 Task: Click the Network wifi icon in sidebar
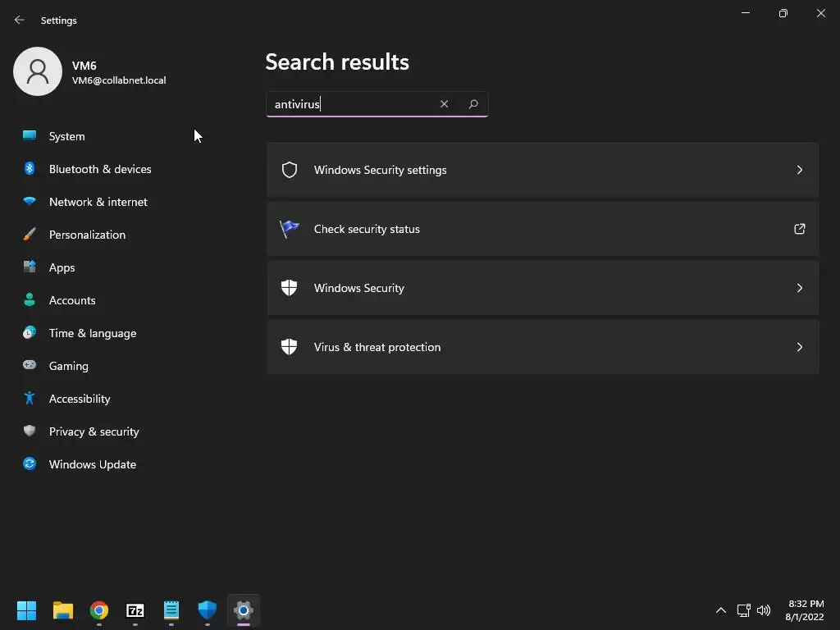click(30, 202)
